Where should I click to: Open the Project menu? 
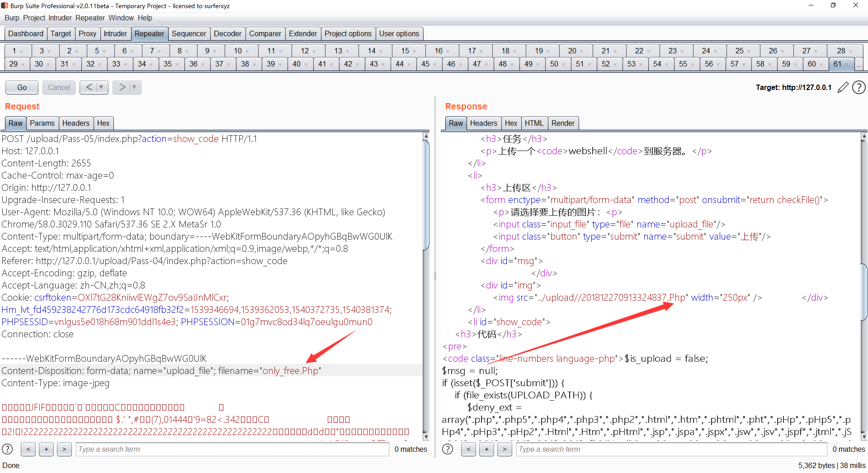[x=34, y=18]
